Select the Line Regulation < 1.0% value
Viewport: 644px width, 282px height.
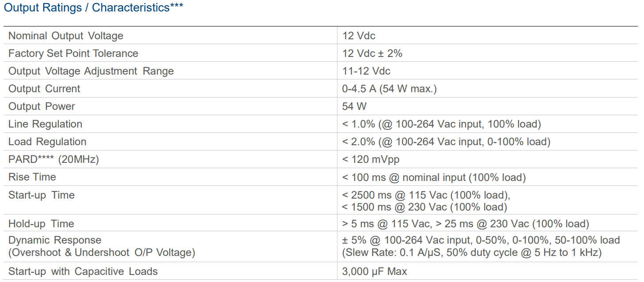441,124
